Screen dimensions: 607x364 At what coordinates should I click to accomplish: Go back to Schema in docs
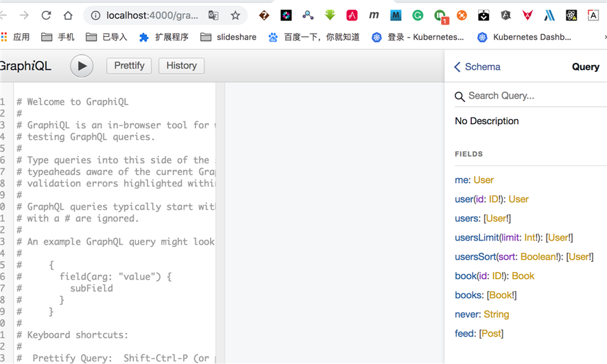[477, 67]
